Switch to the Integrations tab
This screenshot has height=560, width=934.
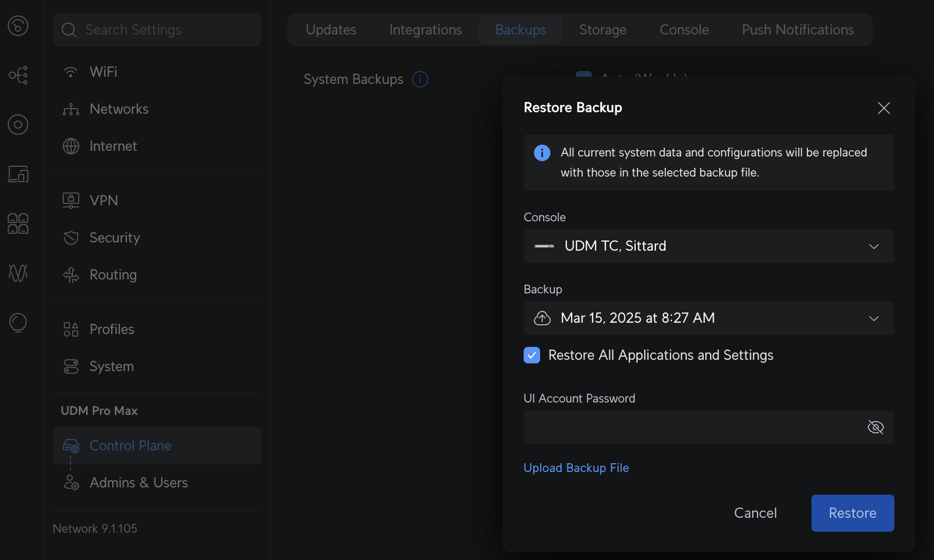[x=426, y=30]
